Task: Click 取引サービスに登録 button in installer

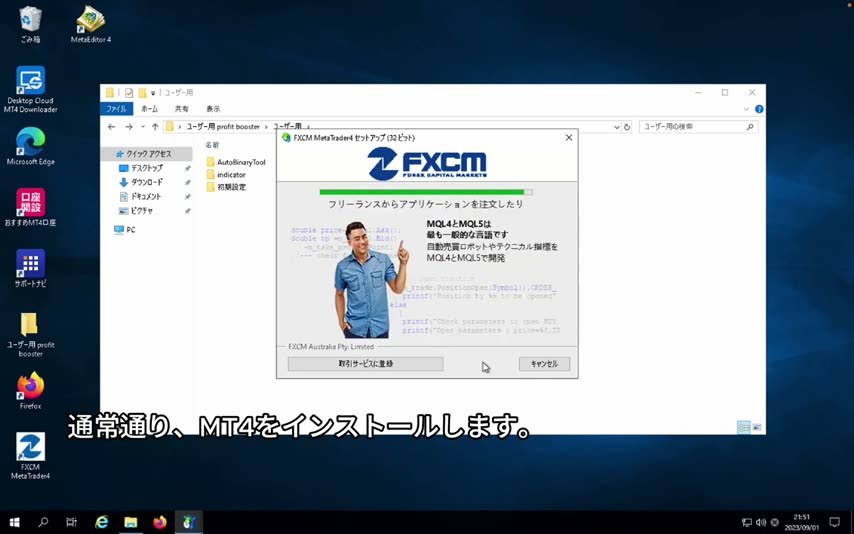Action: point(365,363)
